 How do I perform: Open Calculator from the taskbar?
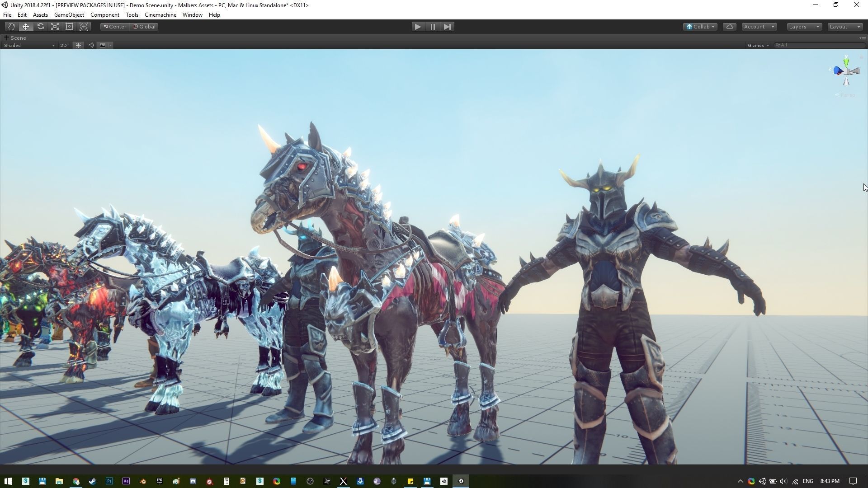coord(226,481)
